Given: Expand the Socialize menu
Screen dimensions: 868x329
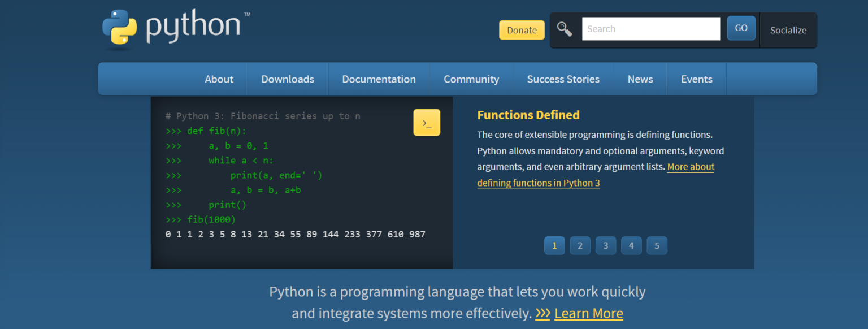Looking at the screenshot, I should point(788,31).
